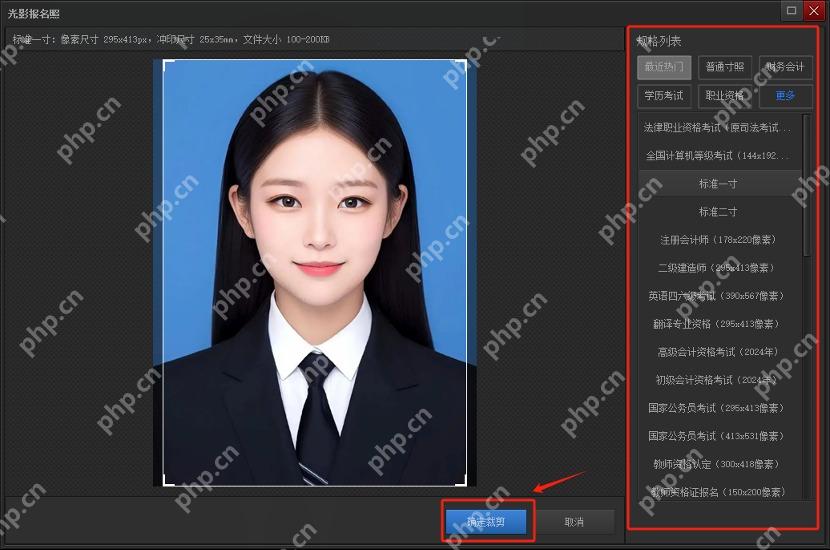Screen dimensions: 830x550
Task: Choose 二级建造师 (295x413像素) spec
Action: pyautogui.click(x=719, y=268)
